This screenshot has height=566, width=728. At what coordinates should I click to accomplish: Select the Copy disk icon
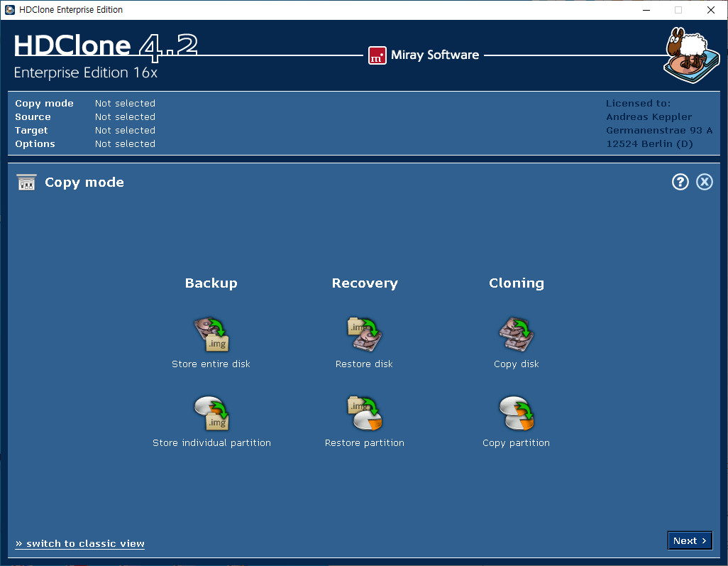point(517,334)
